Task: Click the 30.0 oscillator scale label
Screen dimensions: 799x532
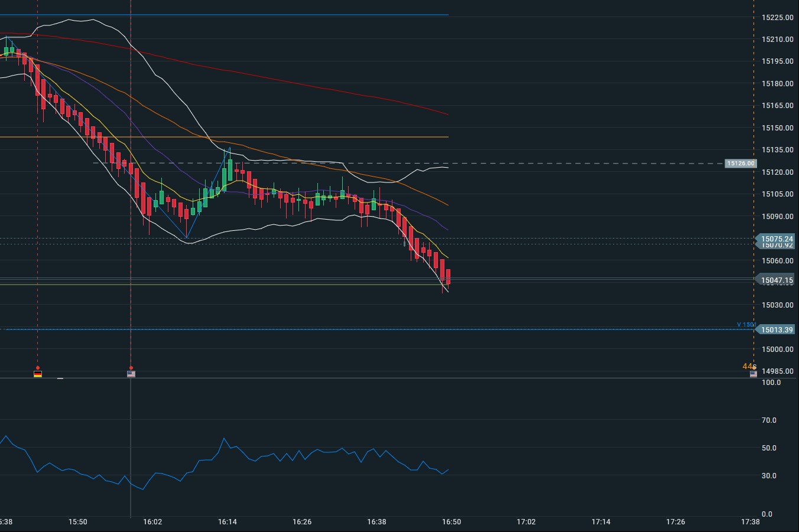Action: pos(769,476)
